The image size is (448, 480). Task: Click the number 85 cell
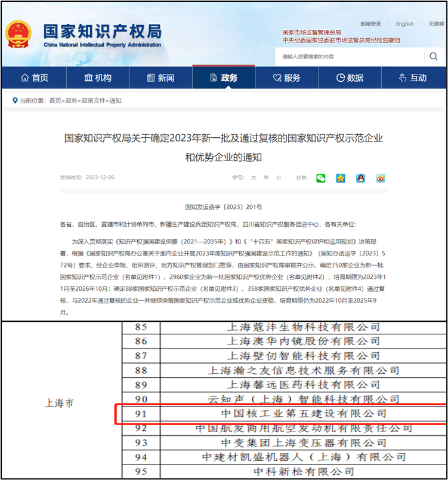141,327
